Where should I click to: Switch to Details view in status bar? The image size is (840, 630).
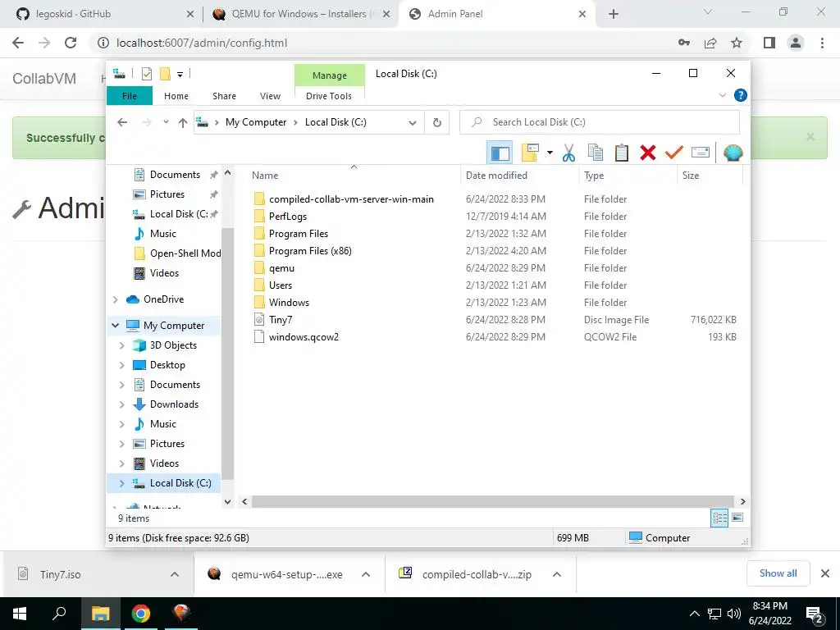[719, 518]
